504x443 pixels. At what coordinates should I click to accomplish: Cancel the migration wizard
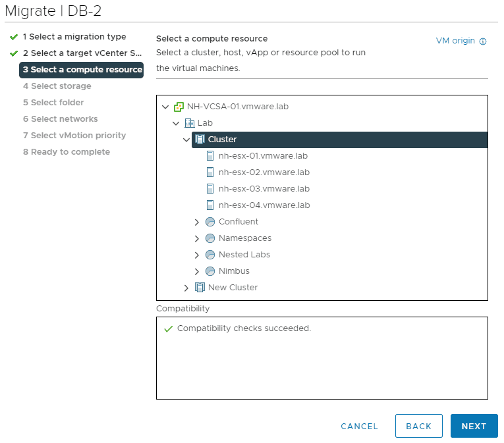click(x=359, y=427)
